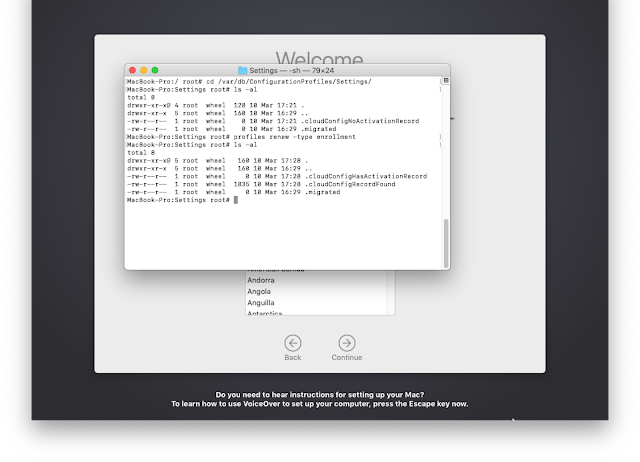The width and height of the screenshot is (640, 462).
Task: Click the Back label under the arrow
Action: 293,358
